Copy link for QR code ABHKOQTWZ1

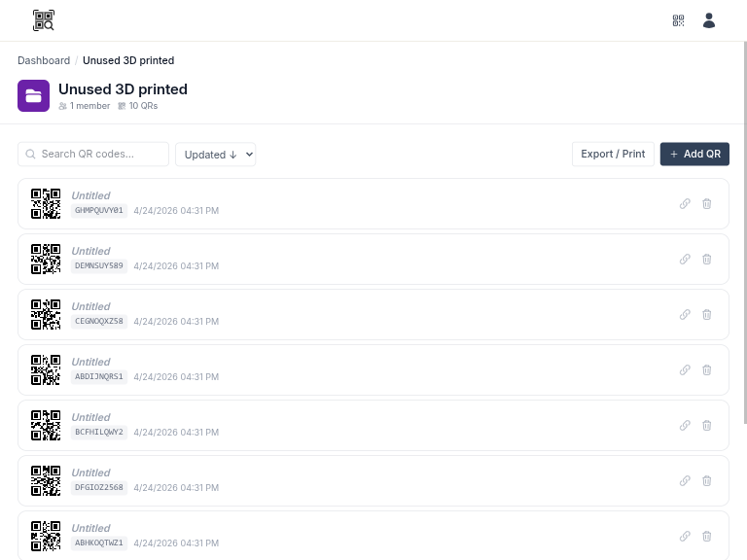(x=685, y=537)
